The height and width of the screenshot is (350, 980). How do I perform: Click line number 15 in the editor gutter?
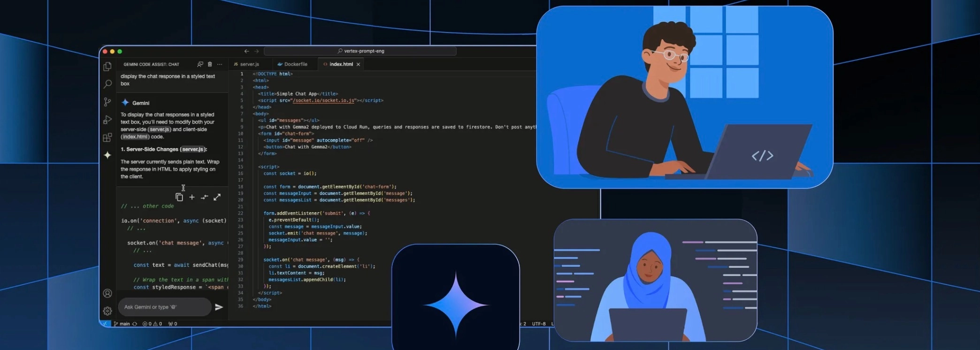tap(241, 167)
